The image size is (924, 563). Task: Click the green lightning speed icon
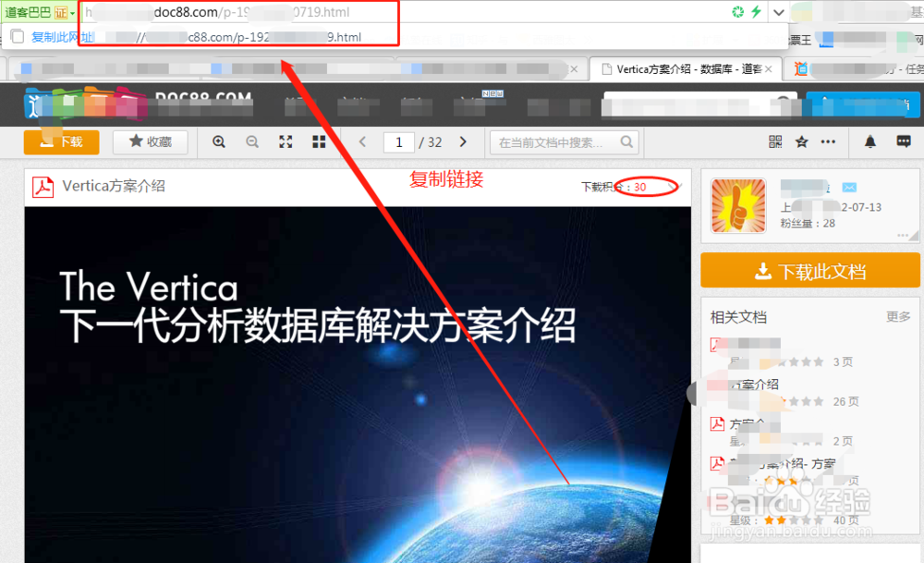click(756, 12)
